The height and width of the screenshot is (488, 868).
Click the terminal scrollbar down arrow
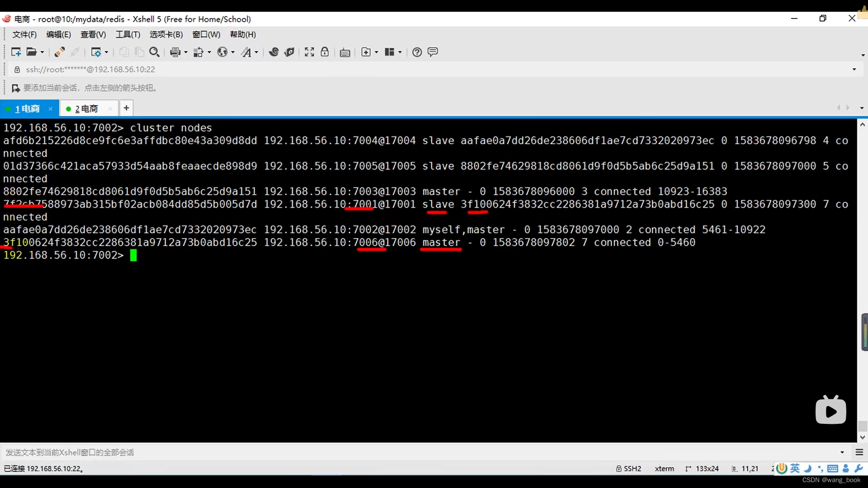(x=862, y=437)
